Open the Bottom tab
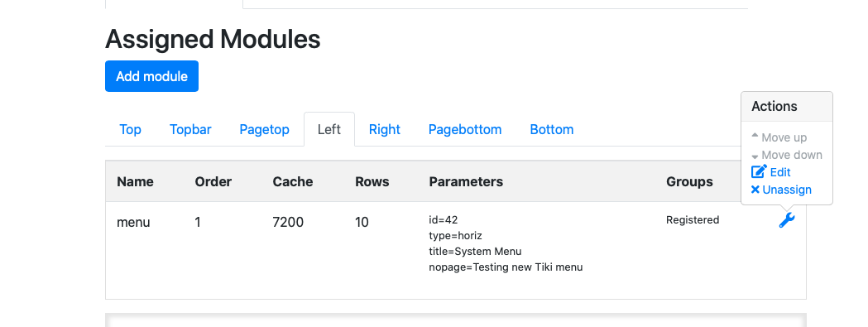Screen dimensions: 868x327 551,129
